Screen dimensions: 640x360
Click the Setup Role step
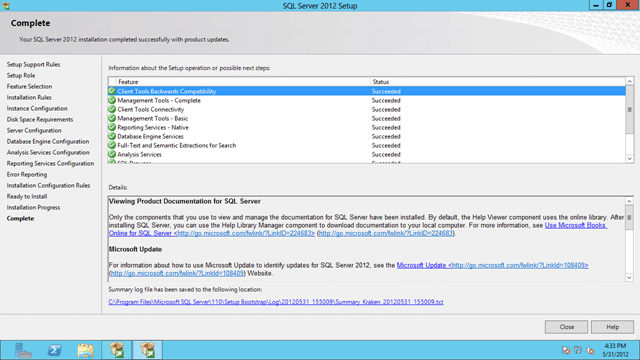pos(21,76)
